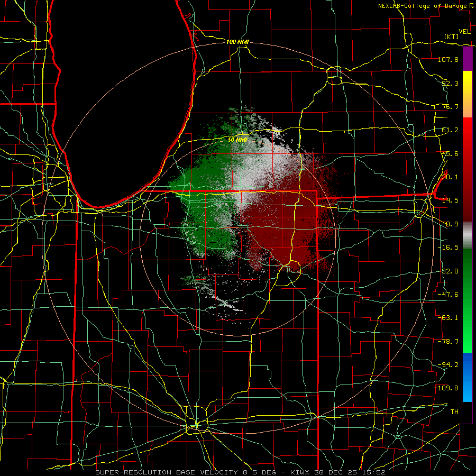Viewport: 476px width, 476px height.
Task: Click the 50 NMI range ring label
Action: click(237, 140)
